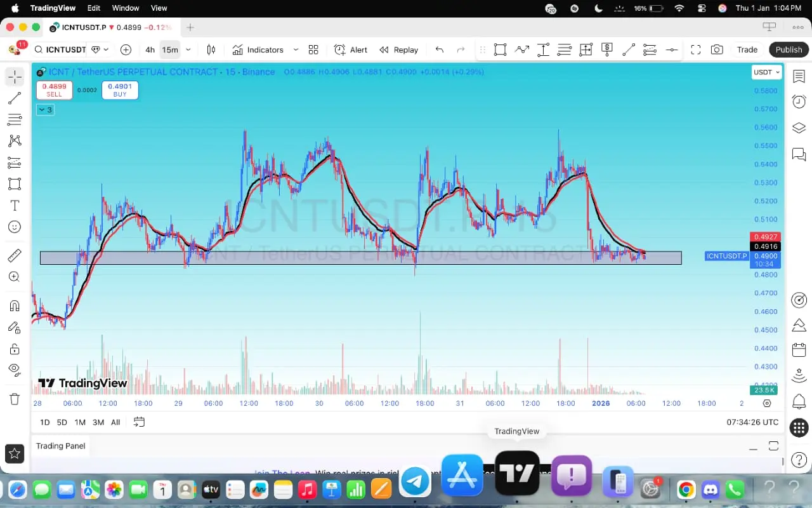
Task: Click the Publish button
Action: point(789,50)
